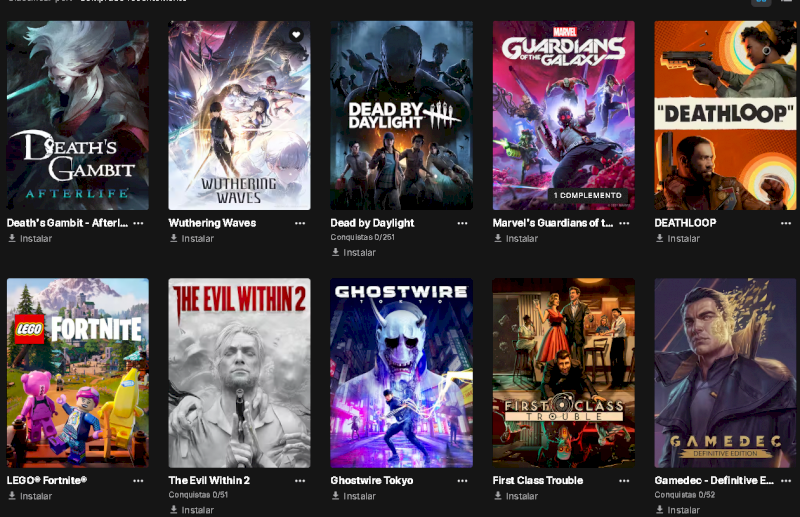
Task: Open more options for Wuthering Waves
Action: point(300,223)
